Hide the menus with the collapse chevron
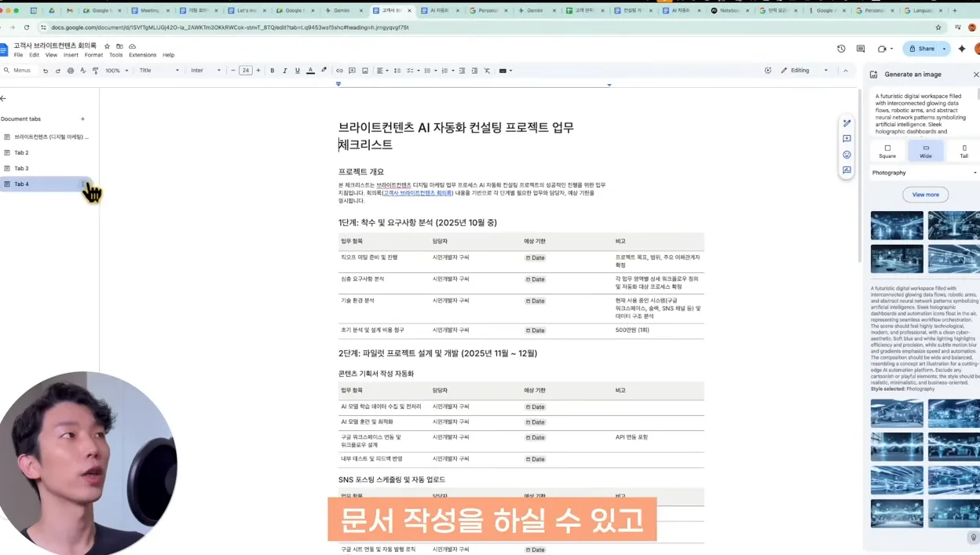The height and width of the screenshot is (555, 980). click(x=846, y=71)
